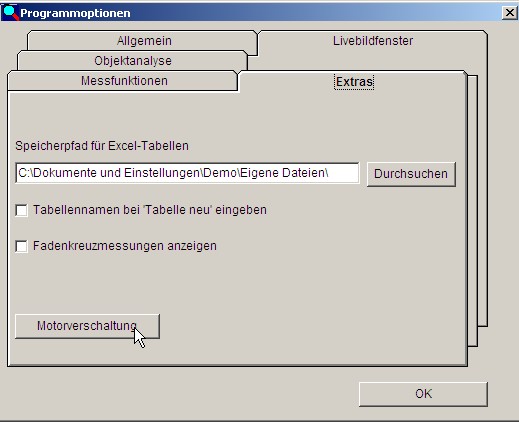Open the Motorverschaltung settings
The height and width of the screenshot is (422, 519).
pos(87,326)
